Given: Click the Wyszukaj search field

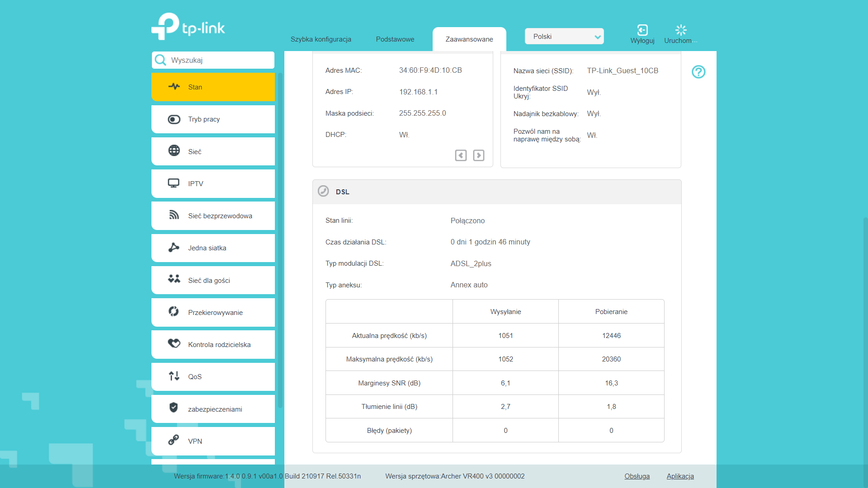Looking at the screenshot, I should [213, 60].
